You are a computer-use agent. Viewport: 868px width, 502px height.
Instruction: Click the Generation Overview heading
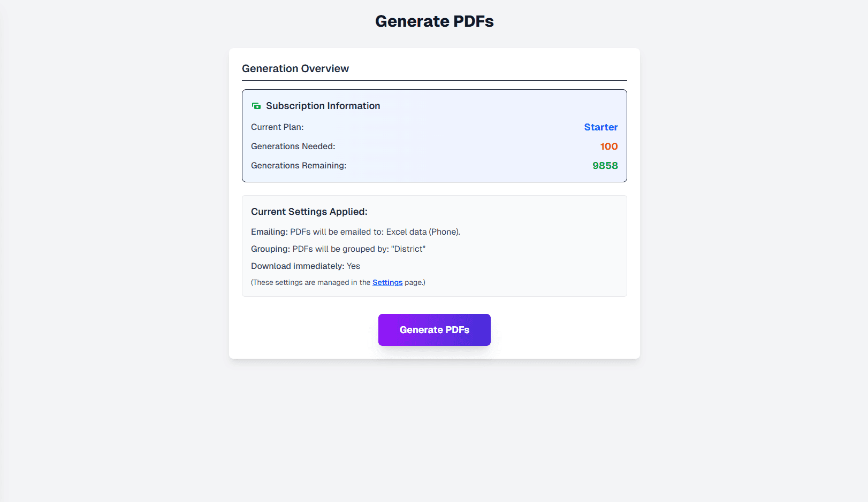point(295,68)
